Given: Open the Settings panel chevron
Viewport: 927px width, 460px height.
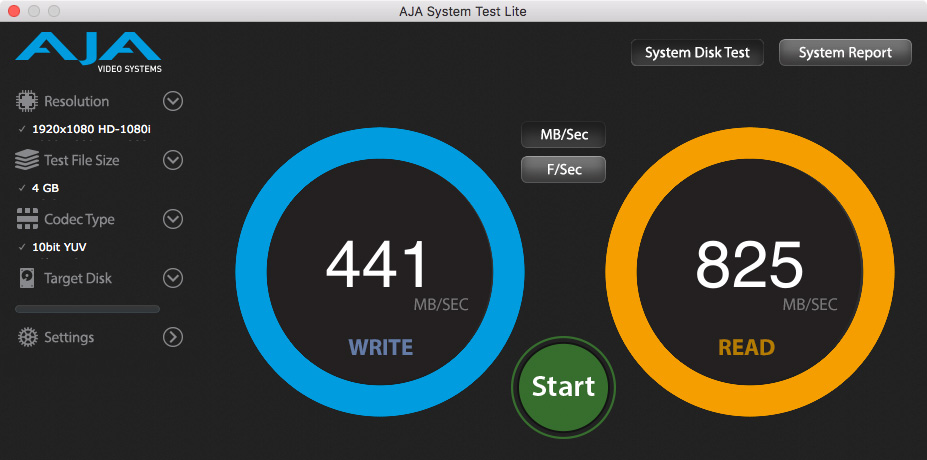Looking at the screenshot, I should click(x=173, y=338).
